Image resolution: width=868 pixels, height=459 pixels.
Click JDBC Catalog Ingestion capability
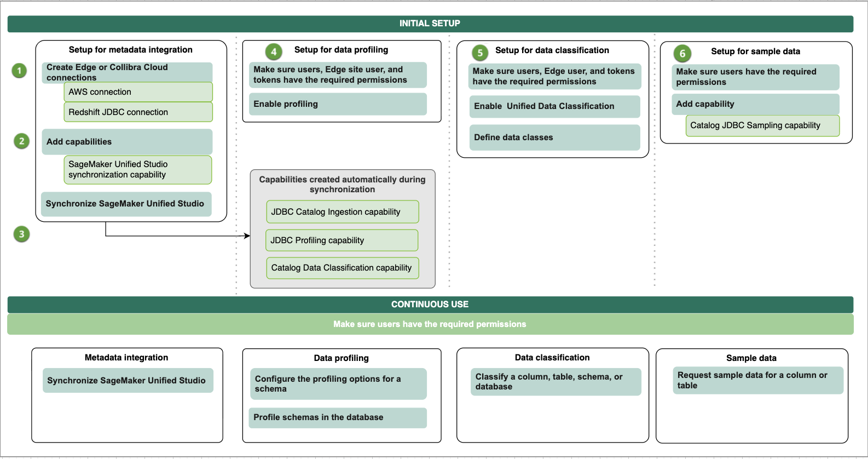tap(343, 212)
